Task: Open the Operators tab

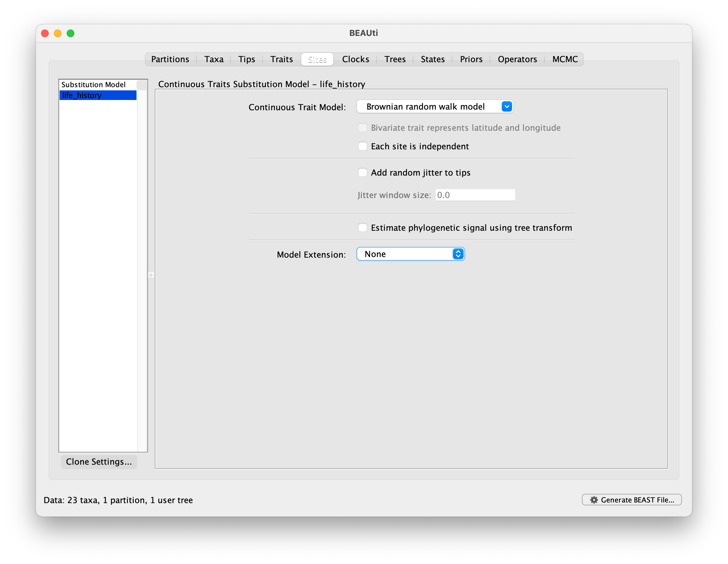Action: tap(517, 59)
